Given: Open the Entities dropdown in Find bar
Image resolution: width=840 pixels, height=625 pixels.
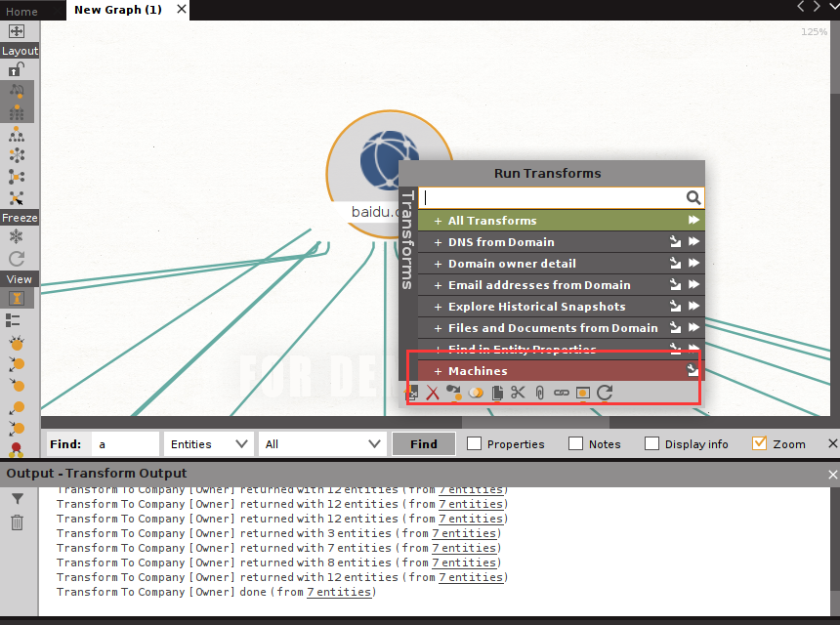Looking at the screenshot, I should (x=208, y=444).
